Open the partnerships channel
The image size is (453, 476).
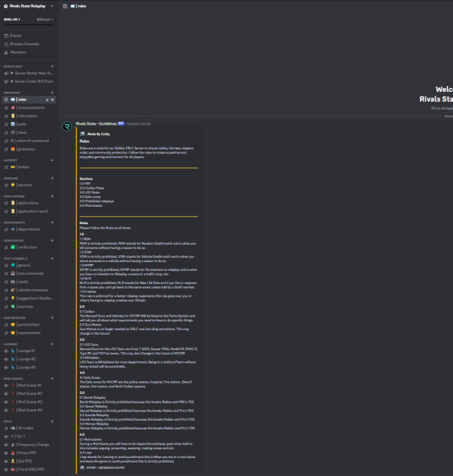pyautogui.click(x=29, y=325)
